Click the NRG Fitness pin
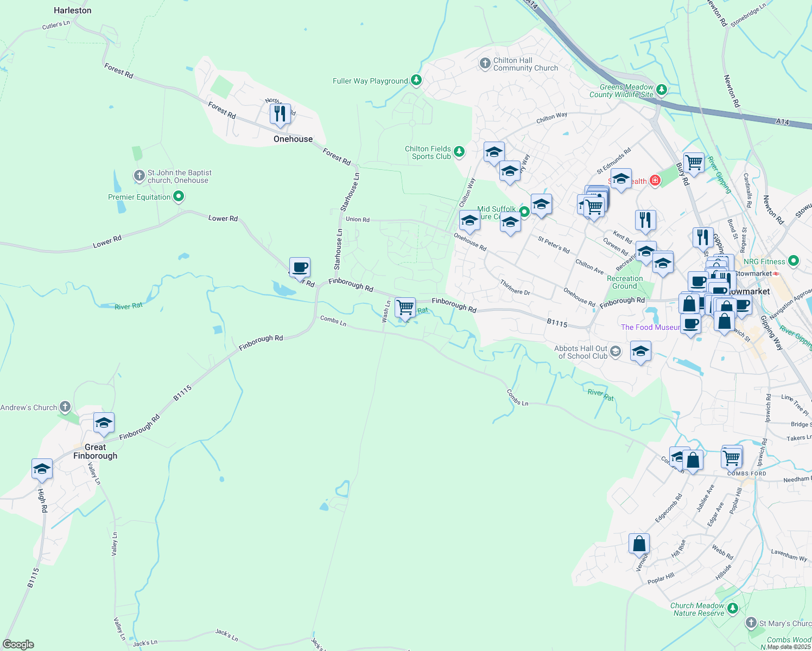This screenshot has height=651, width=812. [x=794, y=261]
